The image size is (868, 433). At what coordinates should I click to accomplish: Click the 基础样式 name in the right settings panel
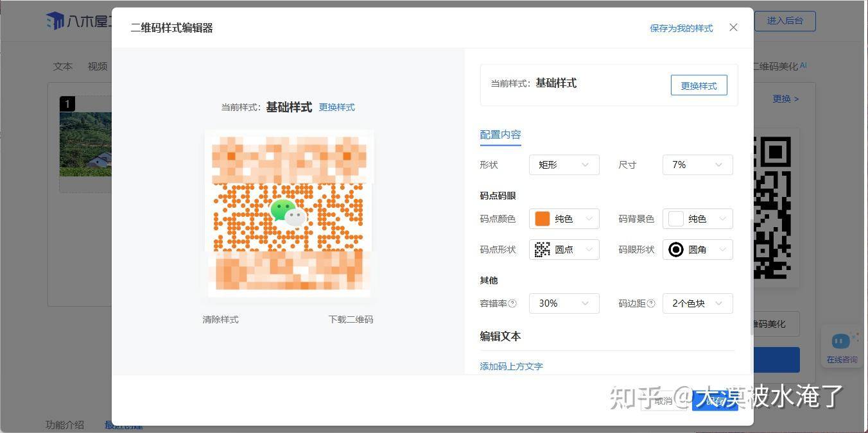point(556,83)
